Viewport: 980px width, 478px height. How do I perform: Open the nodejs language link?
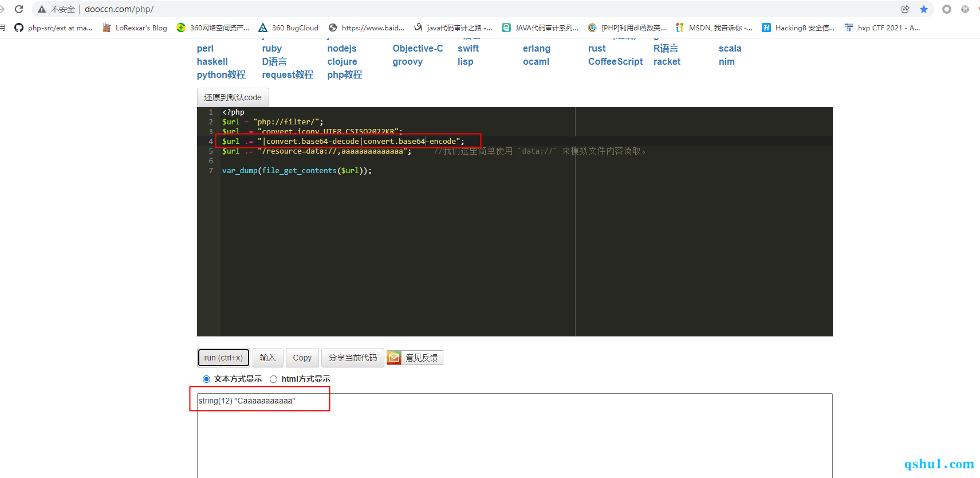tap(342, 49)
